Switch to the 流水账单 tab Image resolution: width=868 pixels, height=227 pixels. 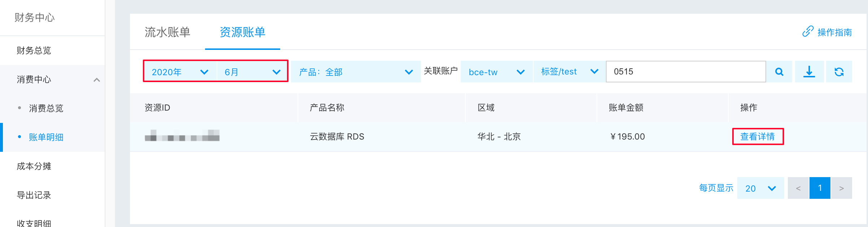point(167,32)
